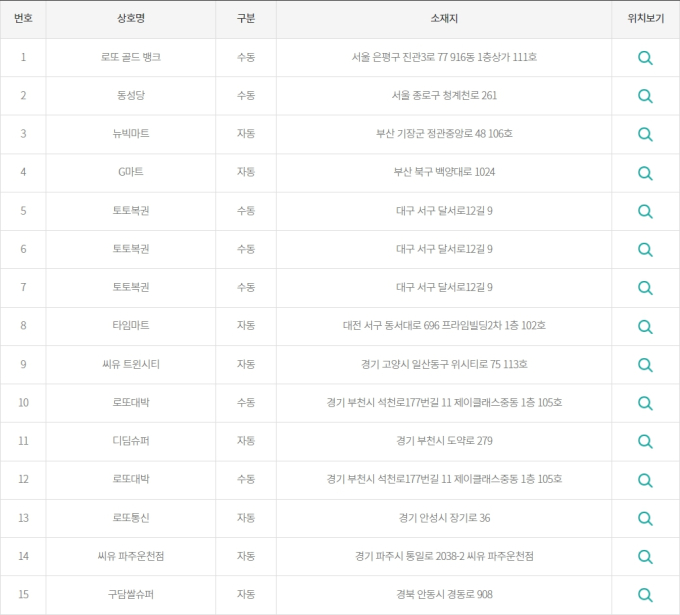Screen dimensions: 680x615
Task: Click 수동 type for 동성당
Action: click(x=246, y=95)
